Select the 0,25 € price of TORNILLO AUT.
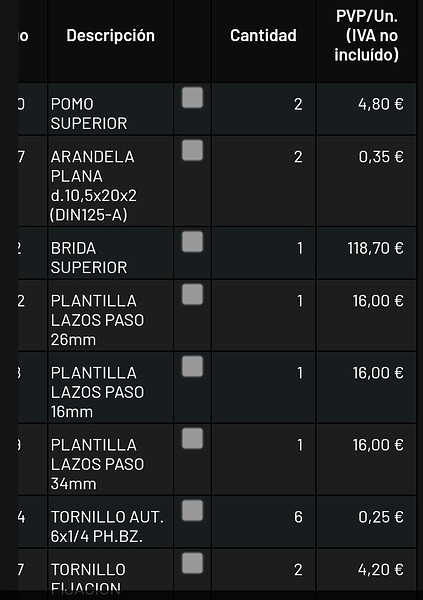 pyautogui.click(x=381, y=517)
